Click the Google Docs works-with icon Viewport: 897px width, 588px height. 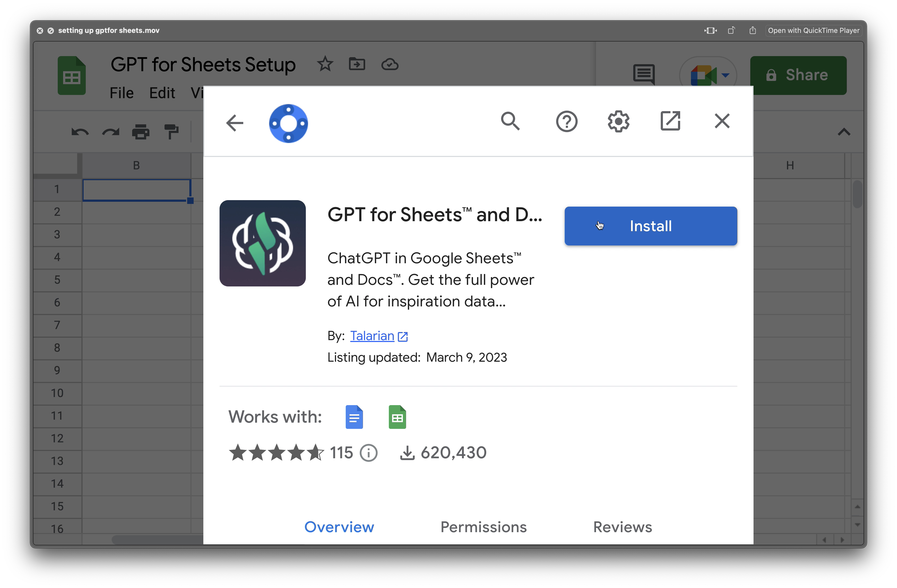point(354,417)
